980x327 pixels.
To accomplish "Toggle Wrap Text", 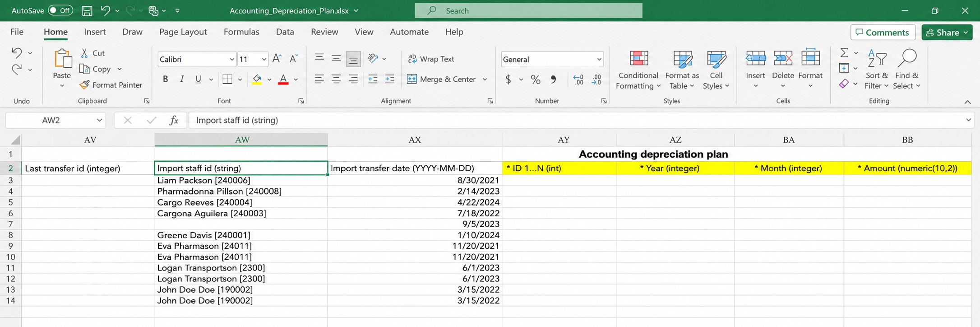I will point(431,59).
